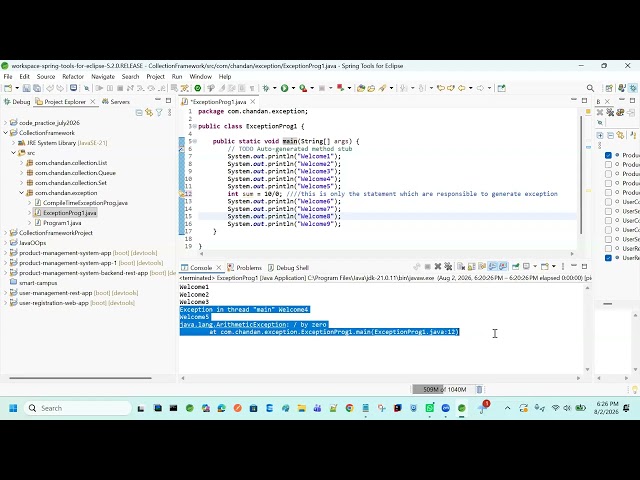Collapse the src folder
This screenshot has width=640, height=480.
pos(13,153)
